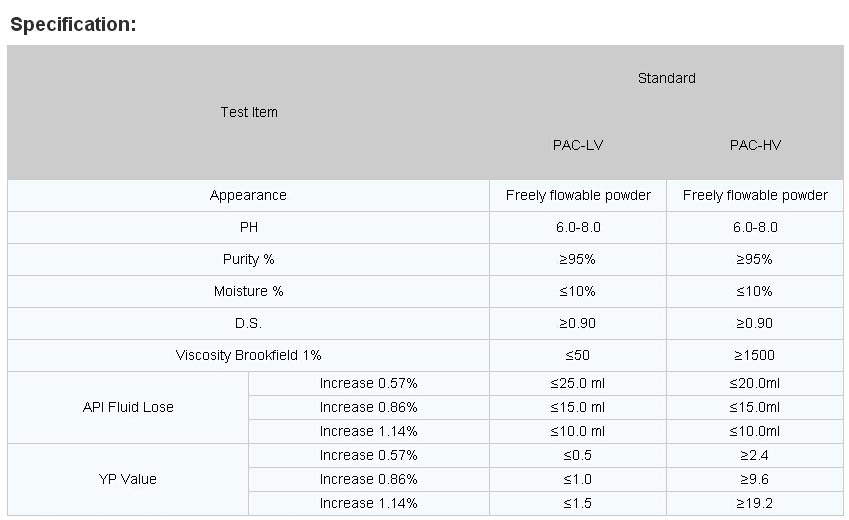This screenshot has height=520, width=849.
Task: Click the ≤25.0 ml PAC-LV value
Action: tap(578, 384)
